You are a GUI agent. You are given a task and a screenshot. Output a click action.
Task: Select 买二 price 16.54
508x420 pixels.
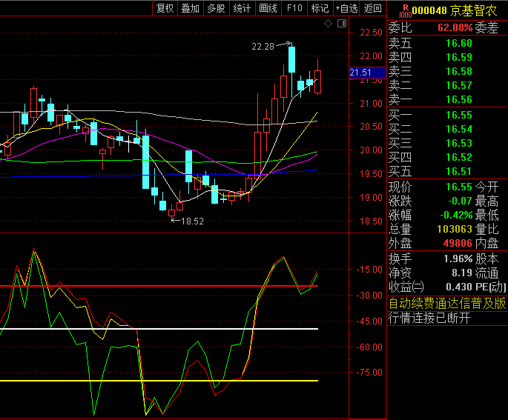(459, 129)
